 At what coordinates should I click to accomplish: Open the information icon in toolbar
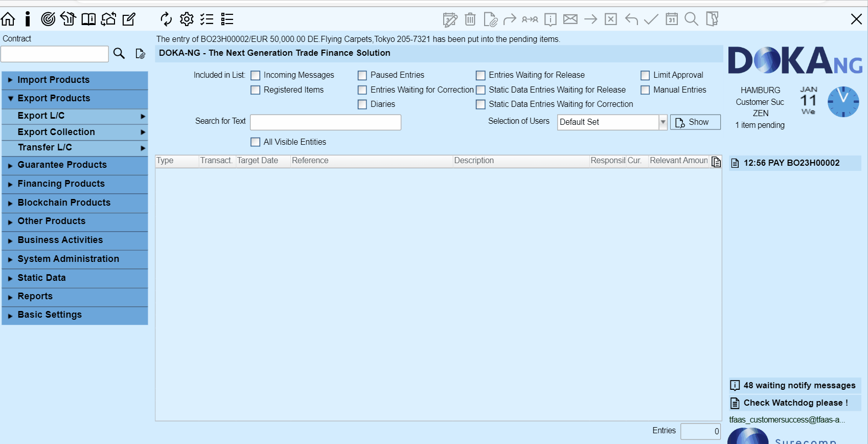click(28, 19)
